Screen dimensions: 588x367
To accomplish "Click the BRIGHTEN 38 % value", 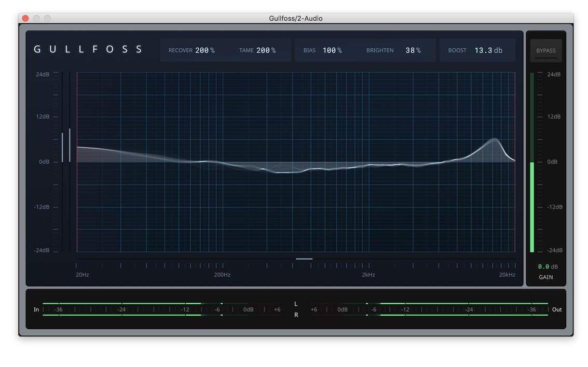I will coord(413,50).
